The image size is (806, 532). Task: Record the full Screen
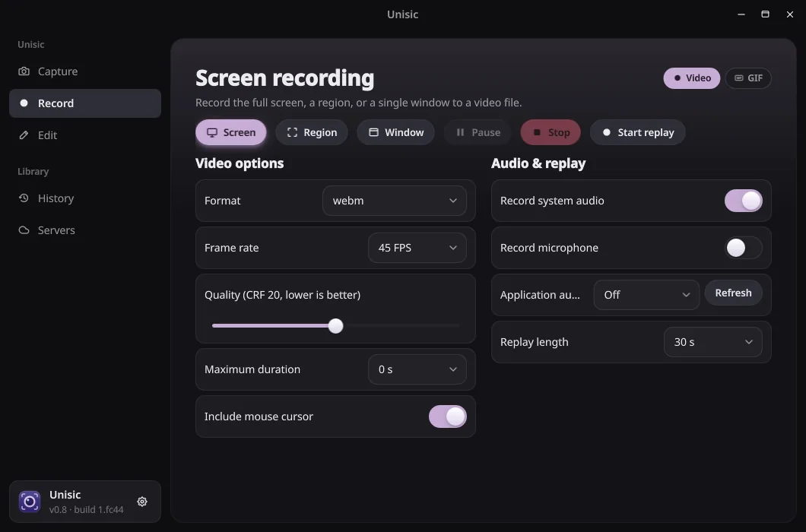tap(231, 132)
